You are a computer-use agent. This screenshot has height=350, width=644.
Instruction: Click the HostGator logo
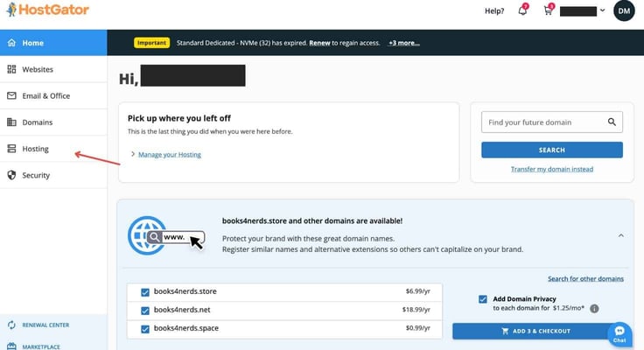pyautogui.click(x=47, y=10)
